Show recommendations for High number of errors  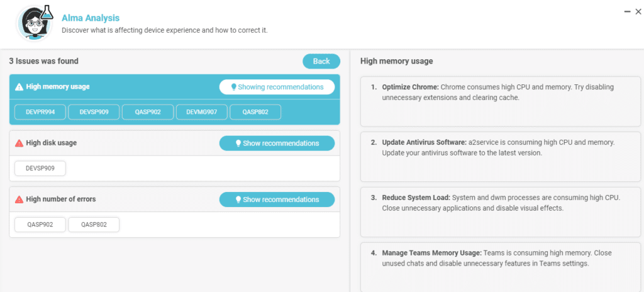point(277,199)
